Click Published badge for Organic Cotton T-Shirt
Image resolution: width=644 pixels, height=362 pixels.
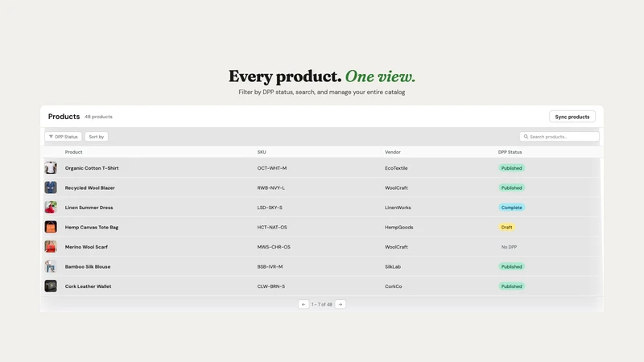pos(511,168)
